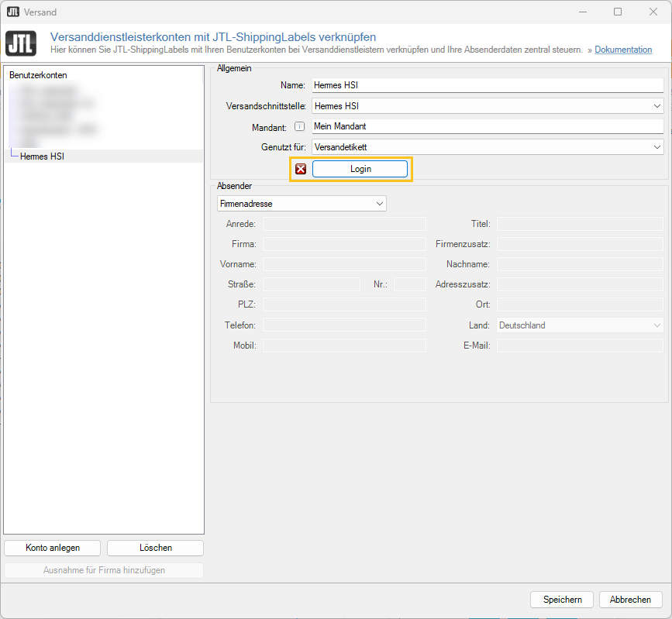The image size is (672, 619).
Task: Open the Dokumentation link
Action: point(623,50)
